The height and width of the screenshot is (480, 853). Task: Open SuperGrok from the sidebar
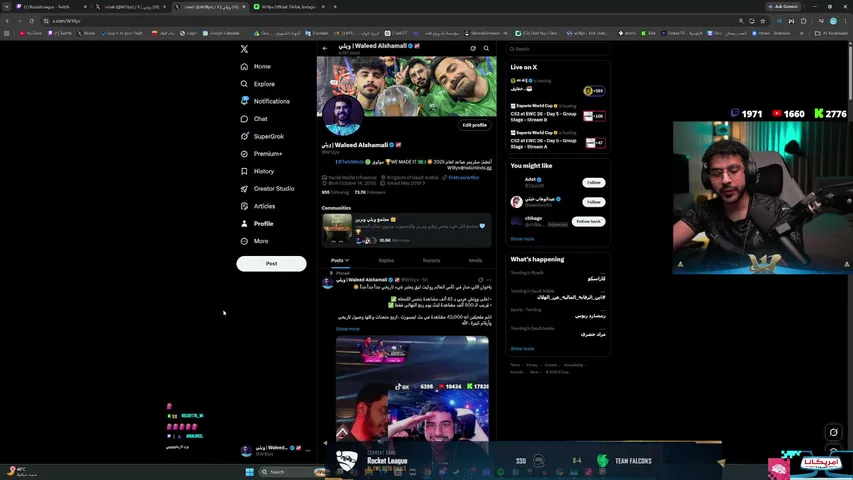click(262, 136)
